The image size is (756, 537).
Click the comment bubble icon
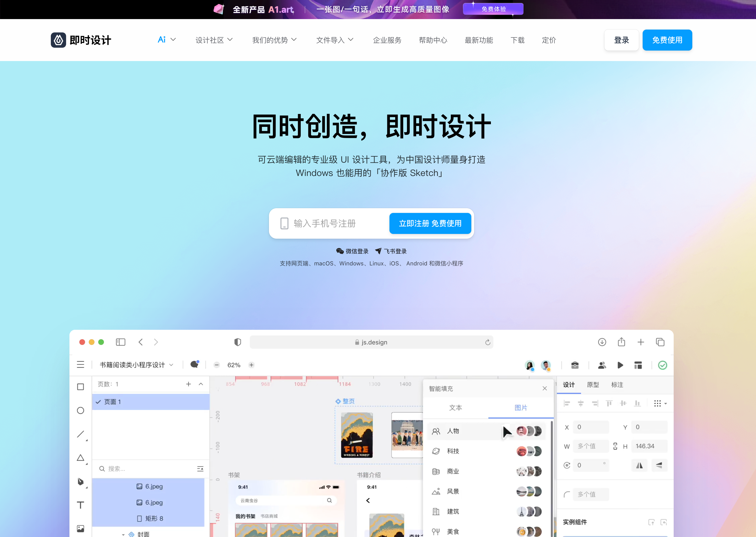coord(194,365)
